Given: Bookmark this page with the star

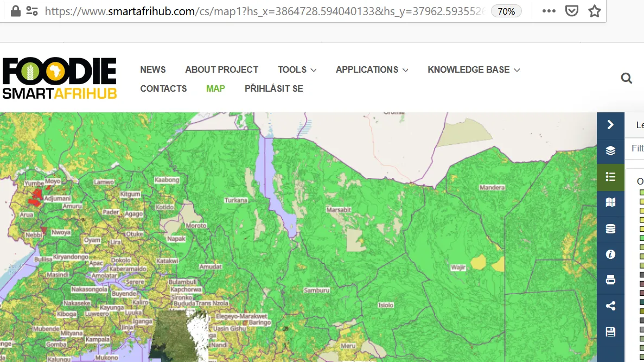Looking at the screenshot, I should [x=594, y=11].
